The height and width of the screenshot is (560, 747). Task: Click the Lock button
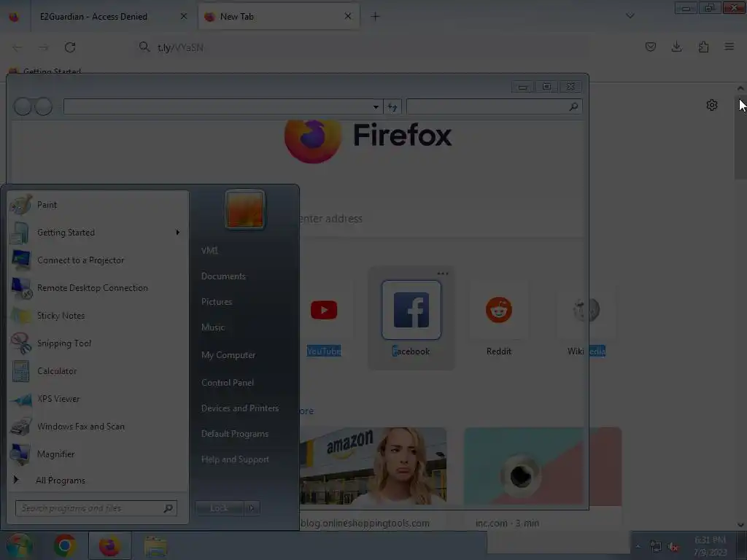point(219,508)
